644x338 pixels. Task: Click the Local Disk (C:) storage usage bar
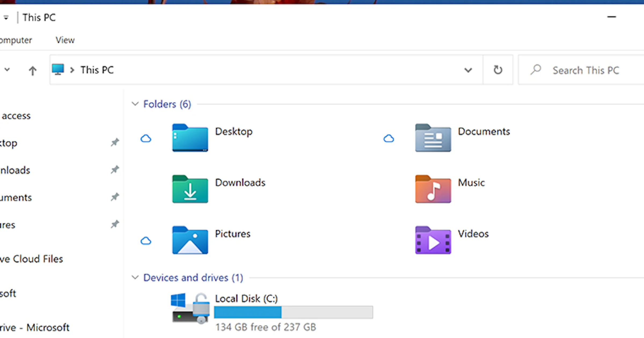(294, 312)
